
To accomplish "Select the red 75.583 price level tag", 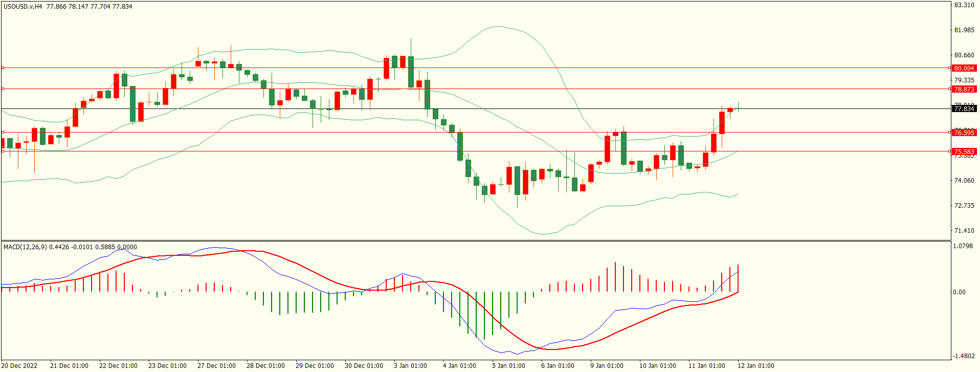I will pos(964,151).
